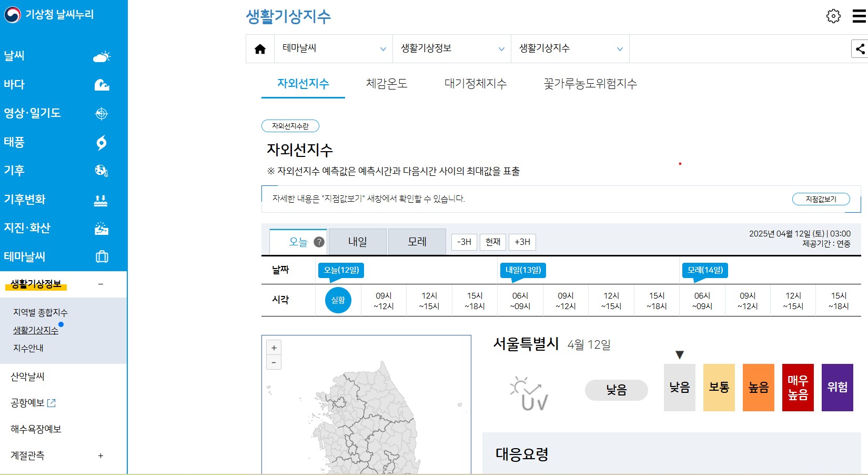
Task: Click the 지진·화산 volcano icon in sidebar
Action: (x=102, y=228)
